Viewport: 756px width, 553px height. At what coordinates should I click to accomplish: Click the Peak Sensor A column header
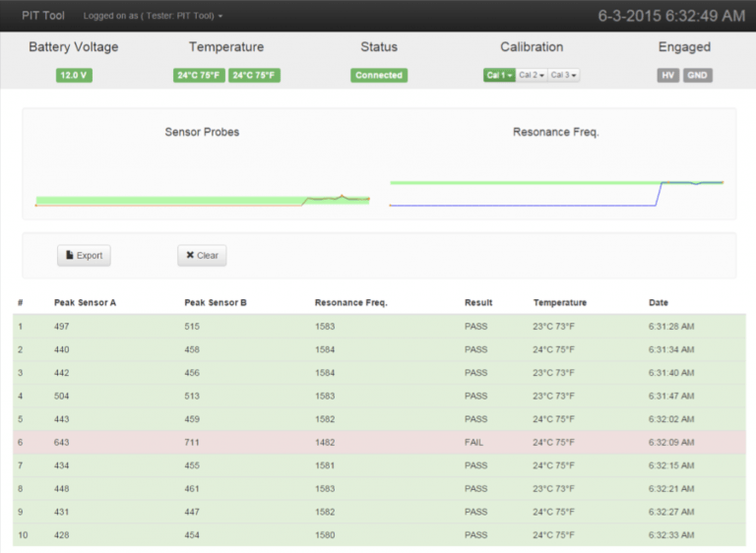tap(85, 302)
